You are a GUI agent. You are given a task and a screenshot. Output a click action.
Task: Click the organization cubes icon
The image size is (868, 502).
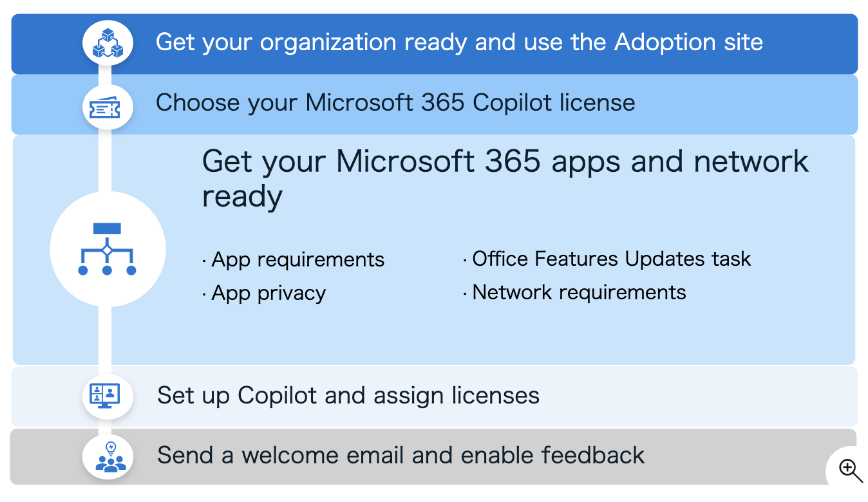[108, 44]
